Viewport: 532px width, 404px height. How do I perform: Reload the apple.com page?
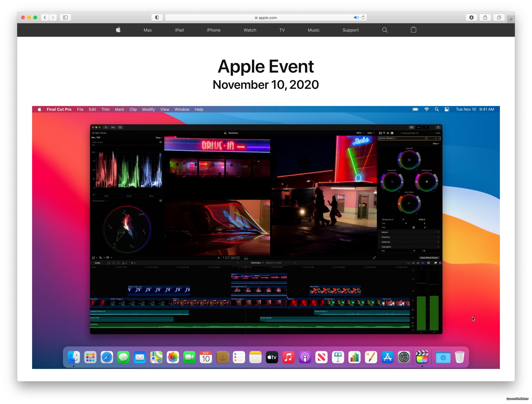click(x=363, y=17)
